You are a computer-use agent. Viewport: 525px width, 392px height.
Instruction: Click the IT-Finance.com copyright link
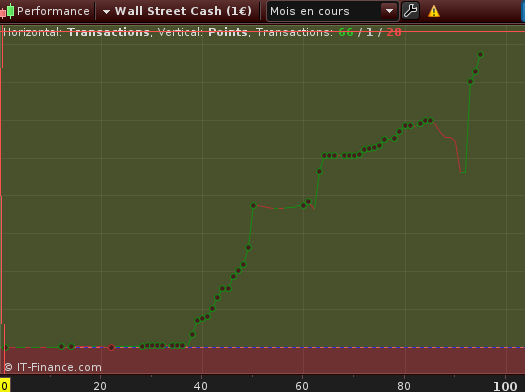(x=53, y=367)
